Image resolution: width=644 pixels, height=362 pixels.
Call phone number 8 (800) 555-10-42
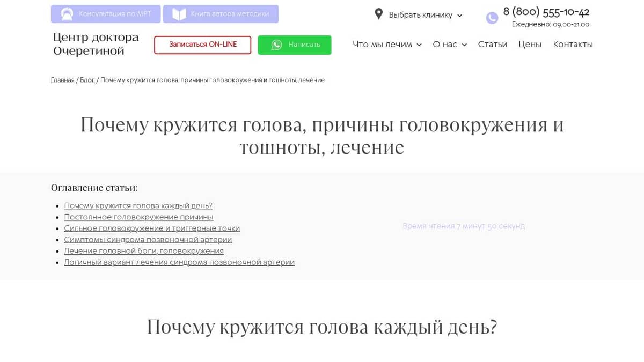point(546,12)
